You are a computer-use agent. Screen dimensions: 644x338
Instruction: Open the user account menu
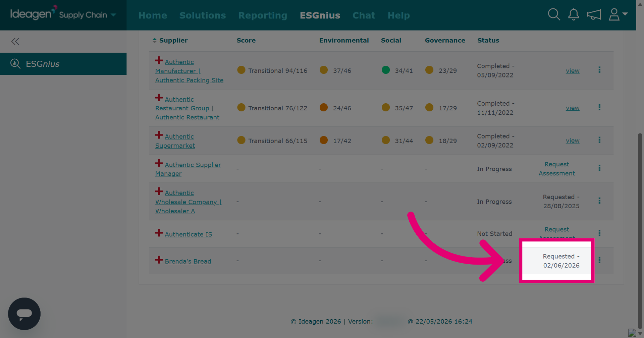point(618,15)
